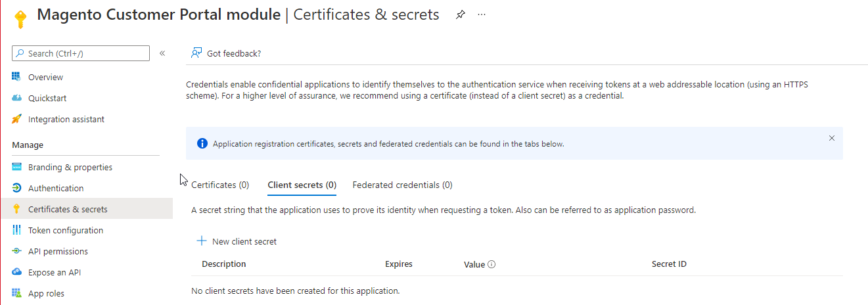868x305 pixels.
Task: Select the Client secrets (0) tab
Action: [x=302, y=185]
